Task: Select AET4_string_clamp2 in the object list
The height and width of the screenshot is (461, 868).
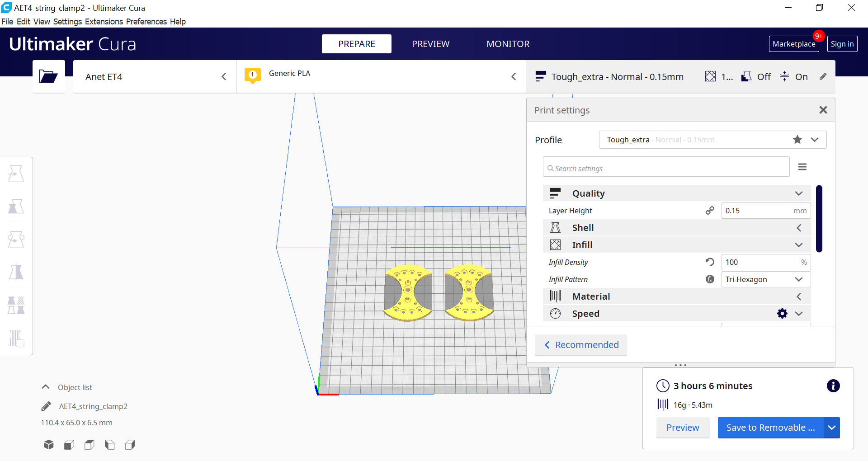Action: coord(93,406)
